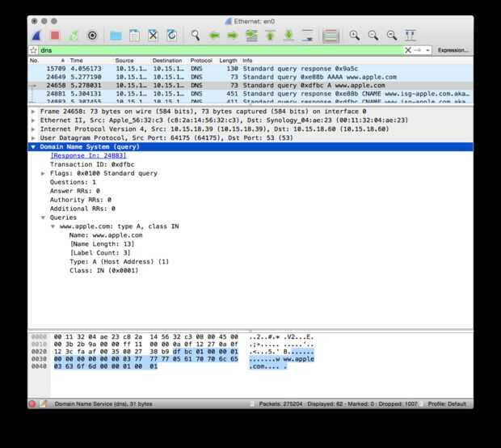501x448 pixels.
Task: Click in the dns display filter field
Action: click(x=221, y=50)
